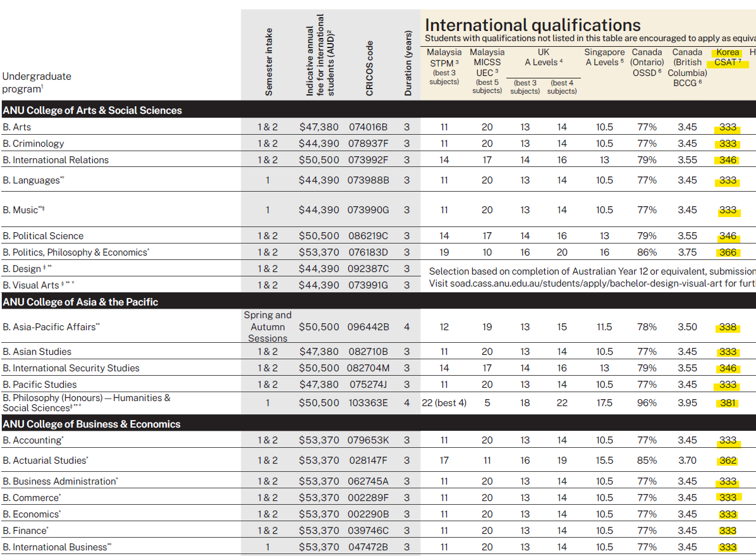Click '22 (best 4)' STPM value
The width and height of the screenshot is (756, 556).
point(444,402)
